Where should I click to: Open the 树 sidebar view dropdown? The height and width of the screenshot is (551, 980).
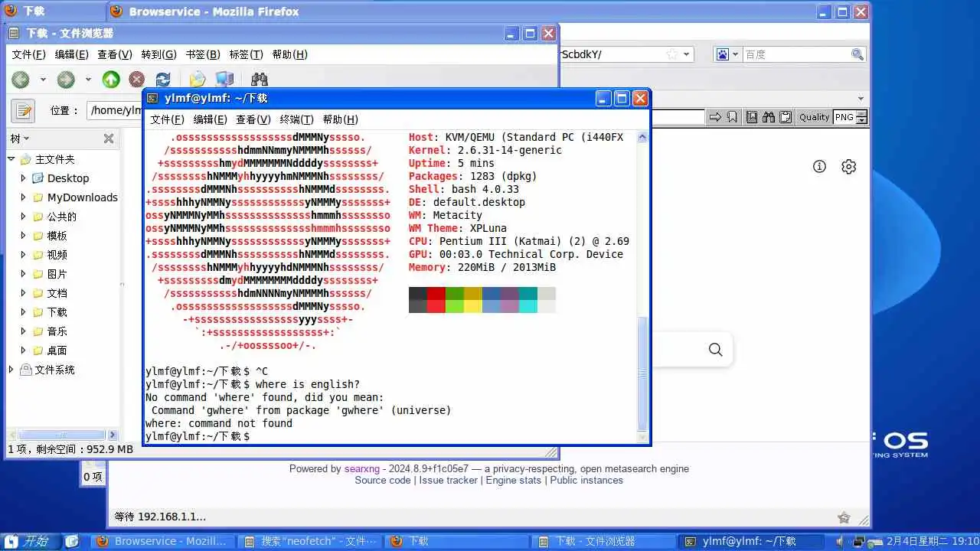click(x=20, y=139)
